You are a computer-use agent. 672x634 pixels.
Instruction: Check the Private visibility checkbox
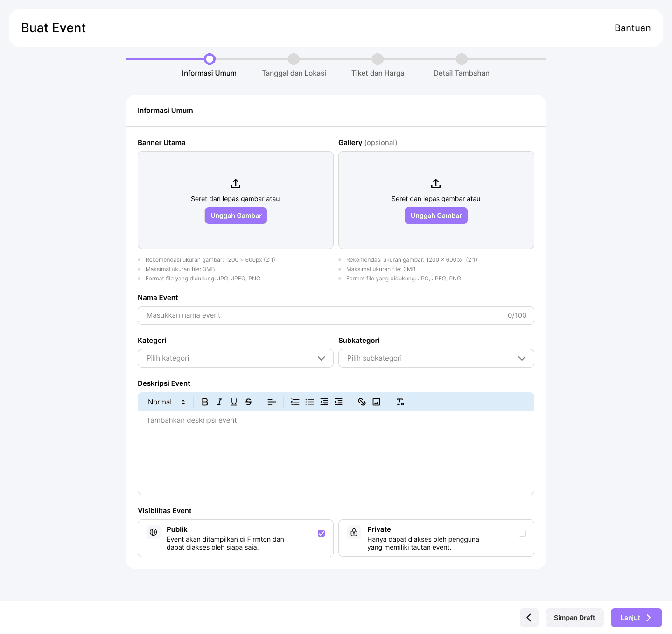coord(522,534)
